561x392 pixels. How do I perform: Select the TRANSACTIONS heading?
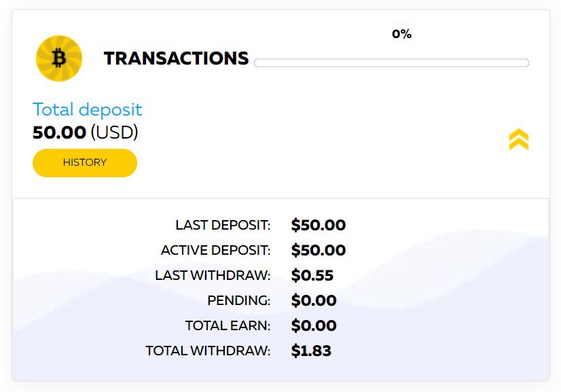pyautogui.click(x=176, y=58)
